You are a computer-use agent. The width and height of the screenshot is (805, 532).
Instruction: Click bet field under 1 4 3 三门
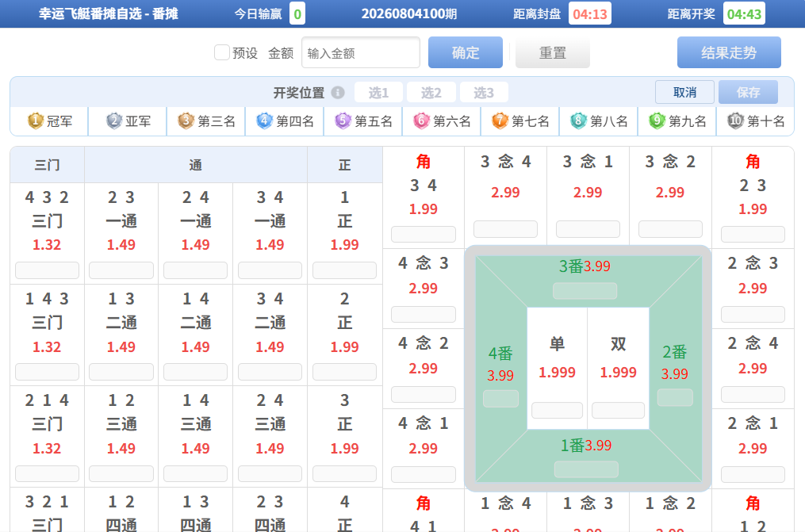(48, 372)
